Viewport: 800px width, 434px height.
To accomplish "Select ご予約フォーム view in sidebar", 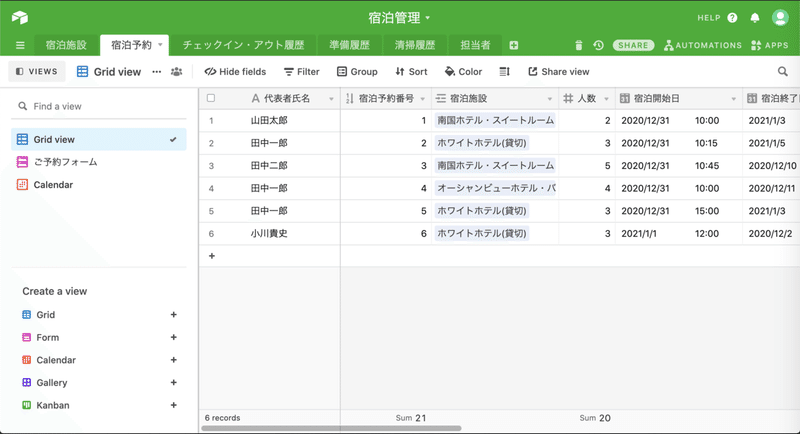I will (99, 162).
